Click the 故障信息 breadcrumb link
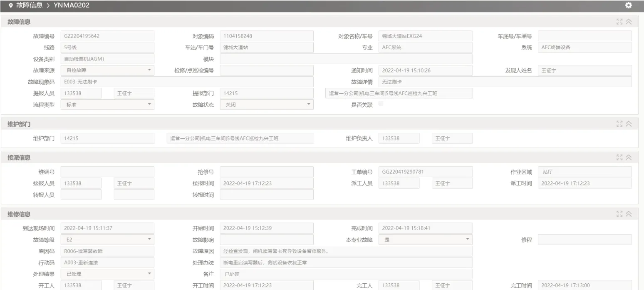The height and width of the screenshot is (290, 644). (29, 5)
